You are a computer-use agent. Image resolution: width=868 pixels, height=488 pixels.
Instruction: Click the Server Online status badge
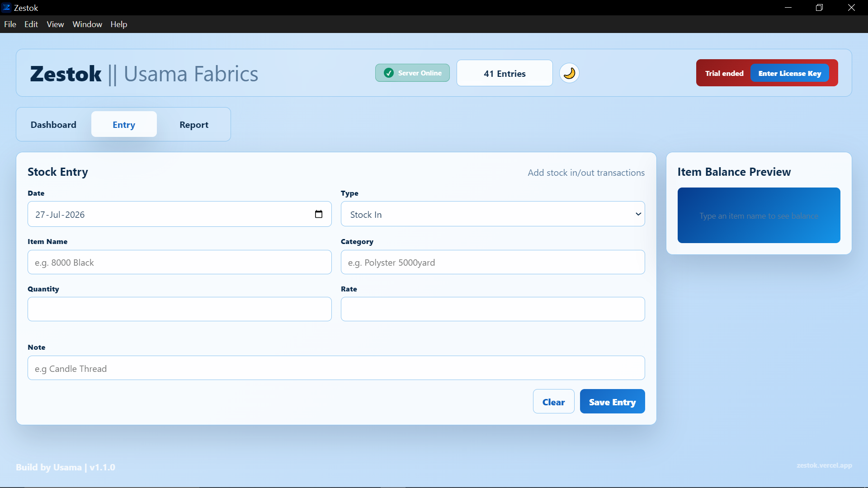pos(412,73)
